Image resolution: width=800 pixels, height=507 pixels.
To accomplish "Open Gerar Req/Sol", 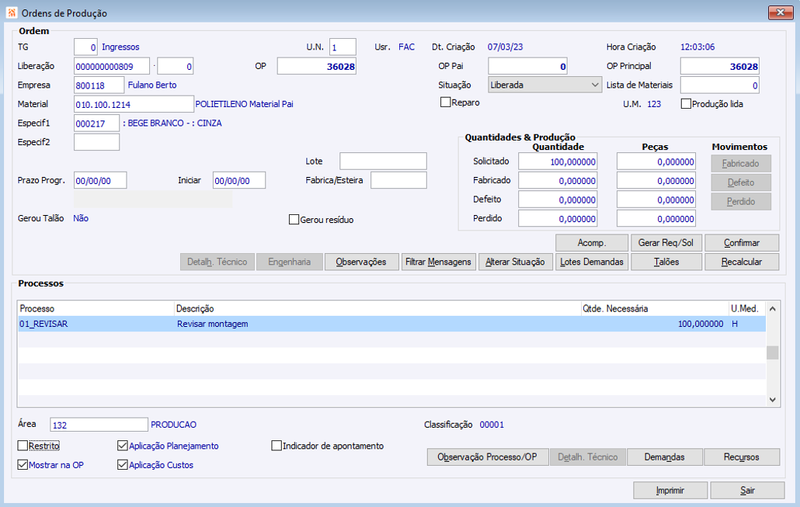I will click(666, 243).
